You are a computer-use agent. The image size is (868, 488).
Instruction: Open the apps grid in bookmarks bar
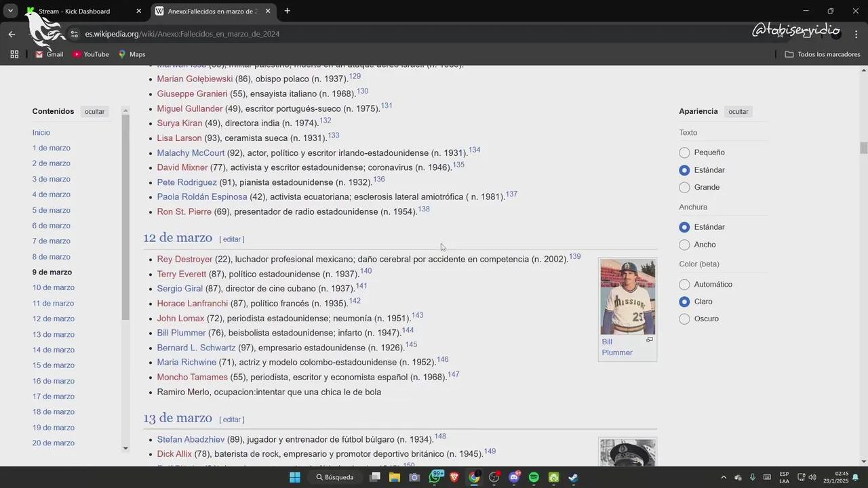(14, 54)
